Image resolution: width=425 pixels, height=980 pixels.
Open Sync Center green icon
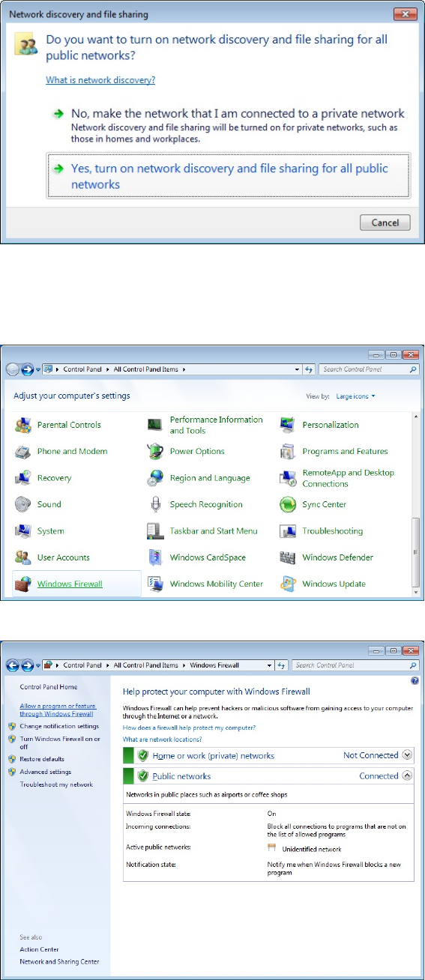click(x=289, y=504)
